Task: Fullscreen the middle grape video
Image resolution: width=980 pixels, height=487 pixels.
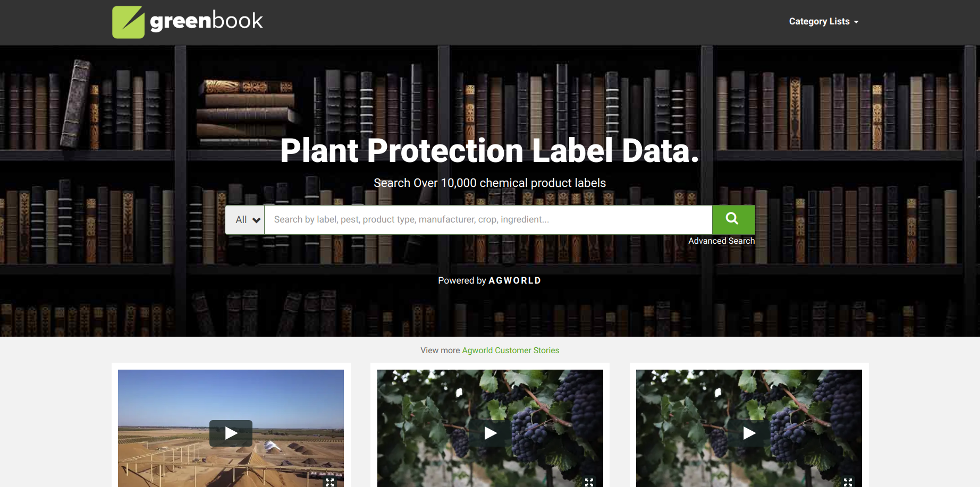Action: click(x=589, y=482)
